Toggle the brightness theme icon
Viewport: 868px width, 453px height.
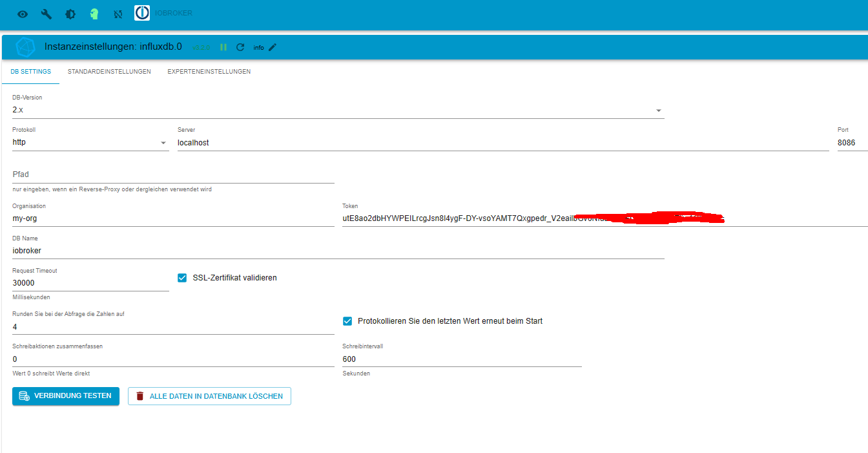click(x=70, y=14)
